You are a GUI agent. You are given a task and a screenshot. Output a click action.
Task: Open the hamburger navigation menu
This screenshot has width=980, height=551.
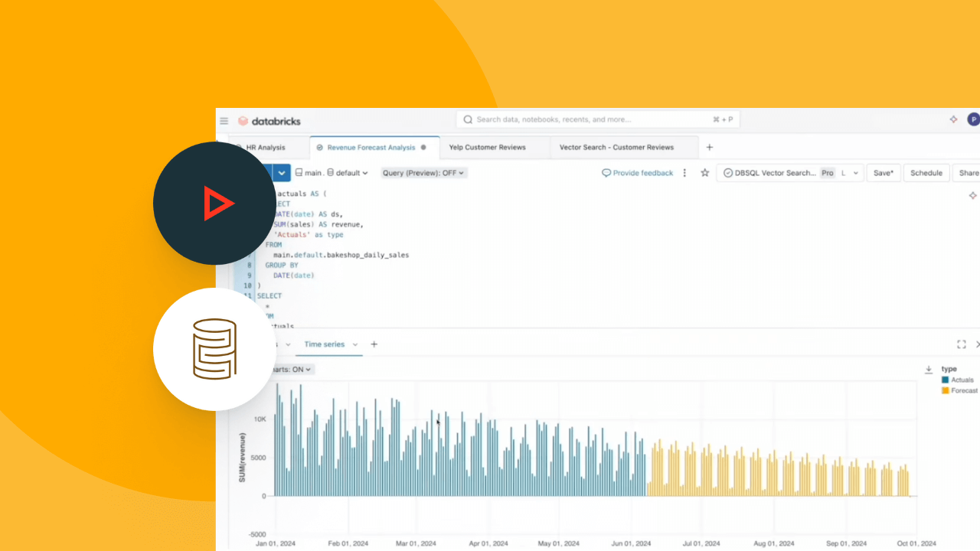coord(224,121)
